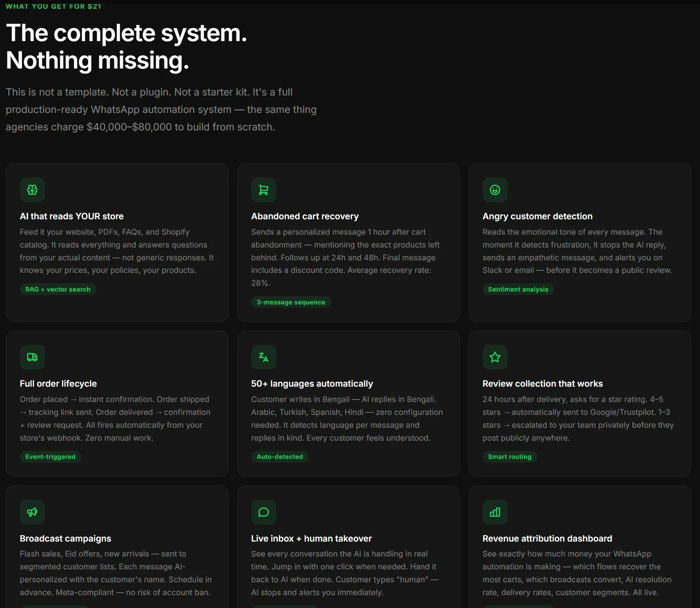Click the '24 hours after delivery' description
This screenshot has width=700, height=608.
(578, 419)
